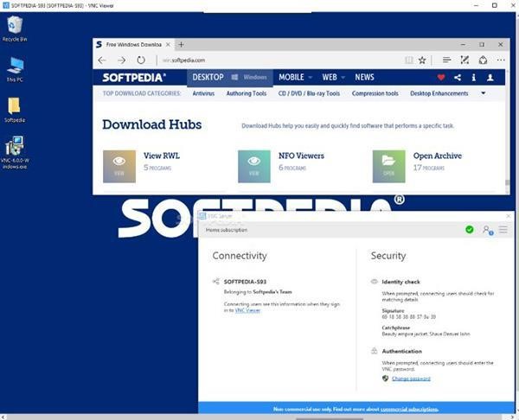Go forward in the Edge browser
The image size is (519, 420).
coord(121,60)
